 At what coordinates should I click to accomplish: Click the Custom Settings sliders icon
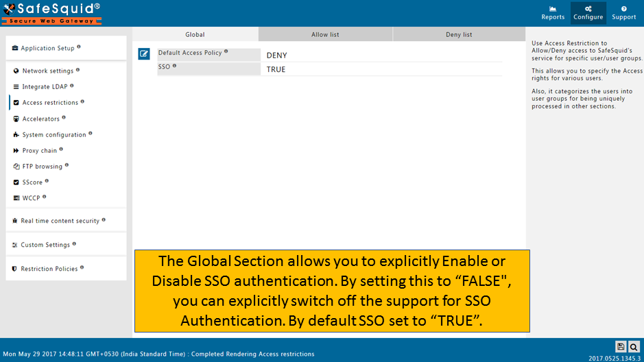(x=15, y=245)
